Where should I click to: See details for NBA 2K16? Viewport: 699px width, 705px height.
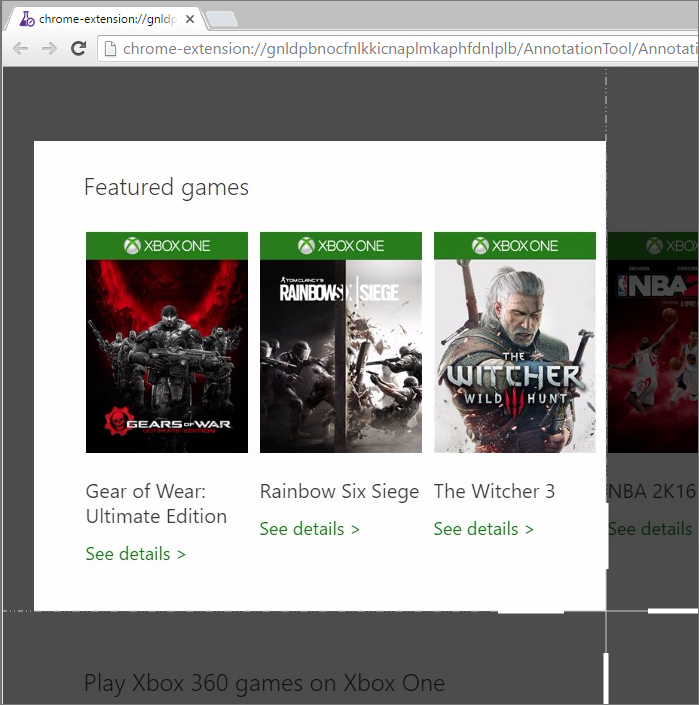[x=650, y=529]
